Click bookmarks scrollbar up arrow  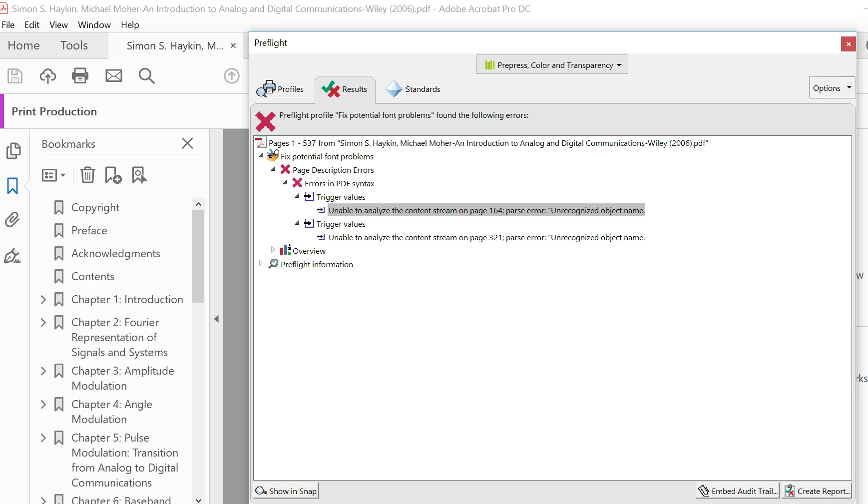tap(198, 204)
